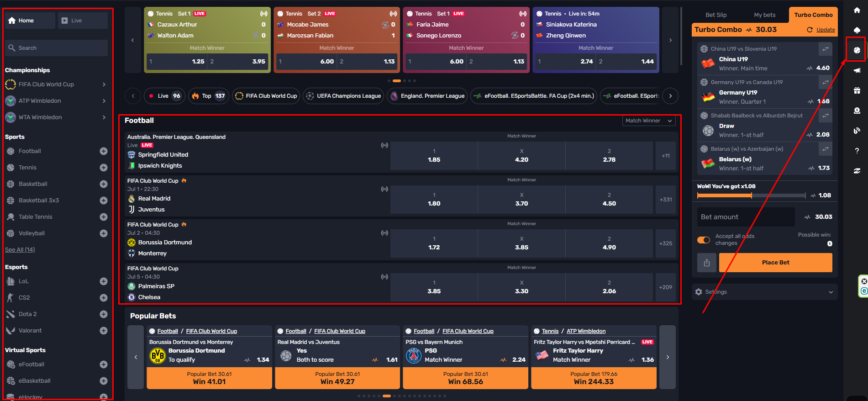Open the Match Winner market dropdown
Image resolution: width=868 pixels, height=401 pixels.
coord(649,121)
